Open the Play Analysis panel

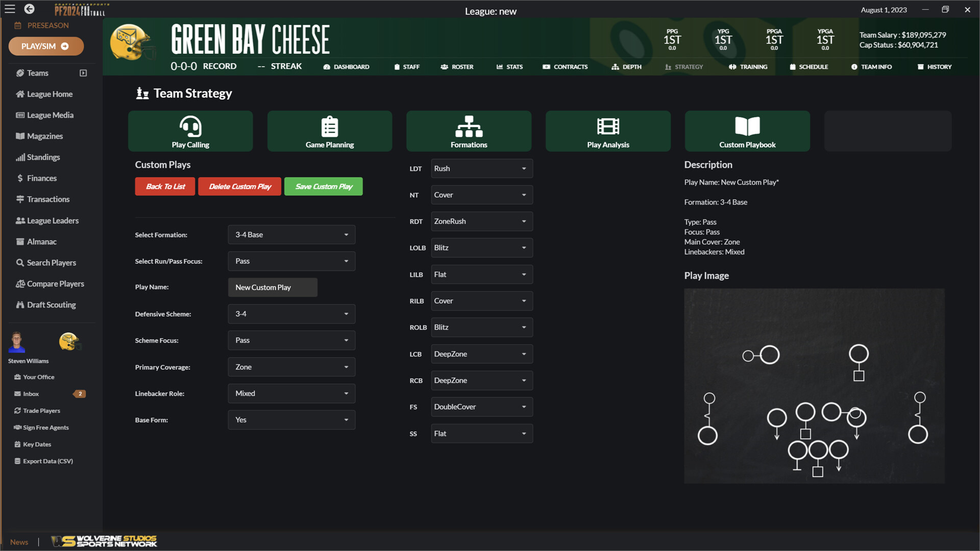click(608, 131)
